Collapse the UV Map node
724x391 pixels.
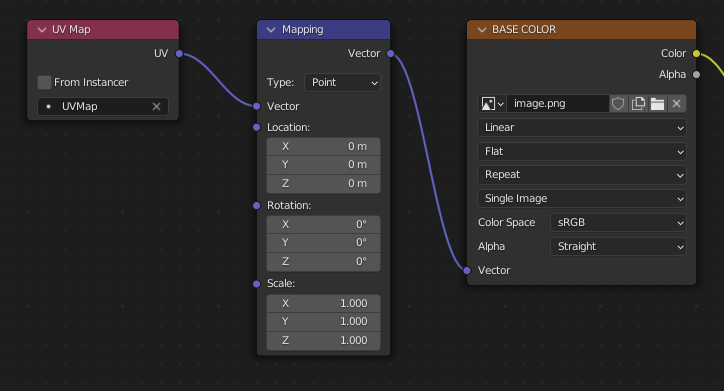coord(42,30)
